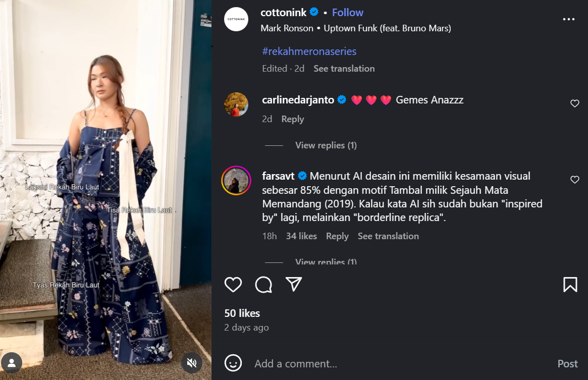Expand replies under farsavt's comment

pyautogui.click(x=326, y=262)
